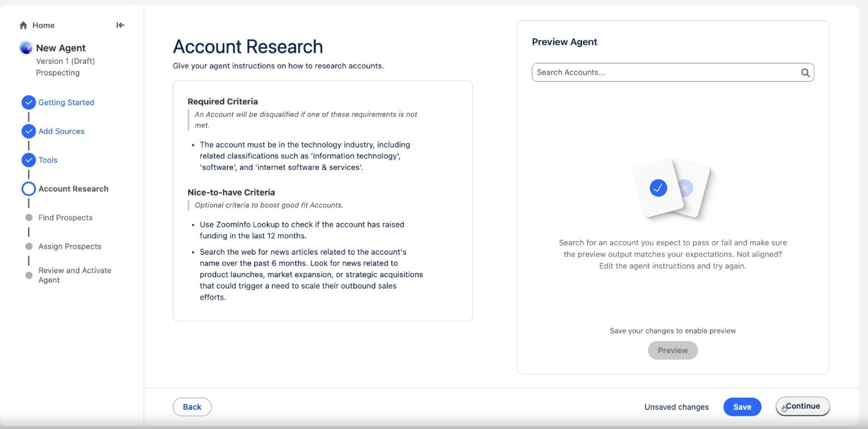
Task: Click the Tools step checkmark icon
Action: tap(28, 160)
